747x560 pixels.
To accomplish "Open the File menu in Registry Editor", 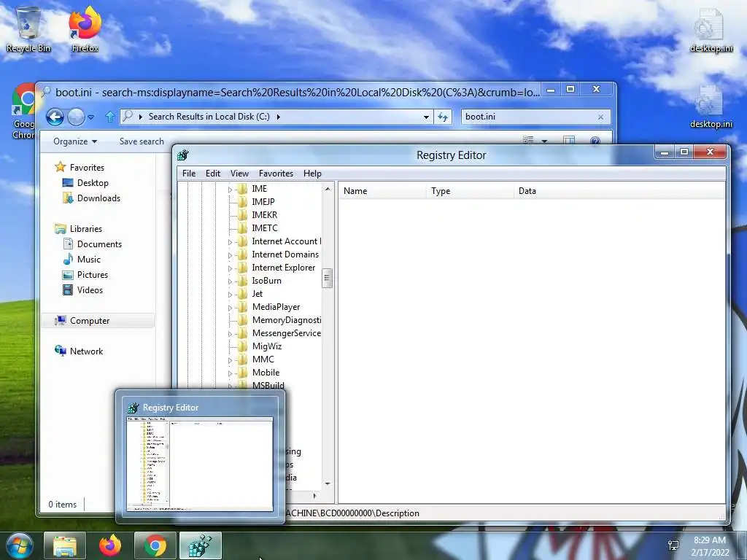I will 189,174.
